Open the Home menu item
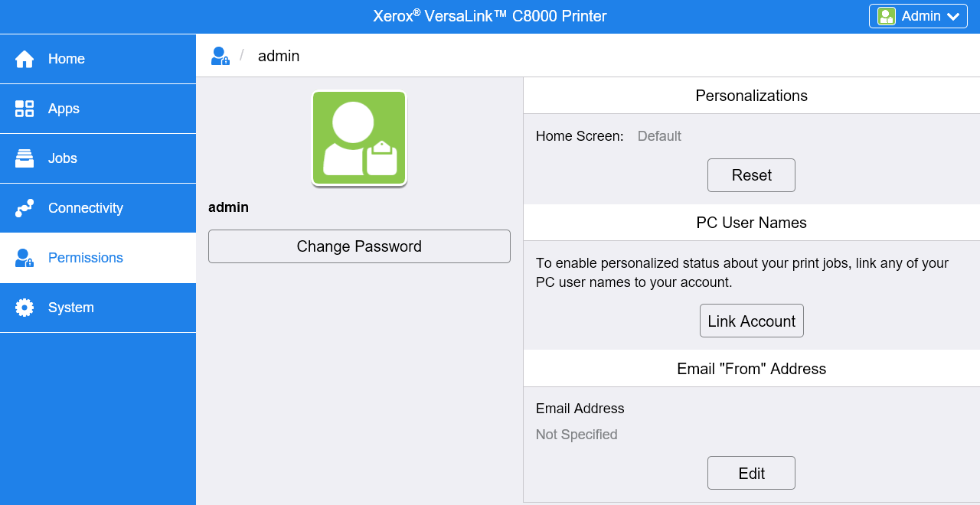This screenshot has height=505, width=980. 67,59
